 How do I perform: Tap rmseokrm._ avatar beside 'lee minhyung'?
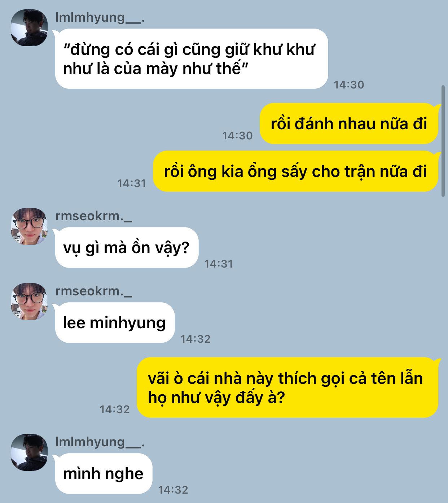[x=29, y=302]
